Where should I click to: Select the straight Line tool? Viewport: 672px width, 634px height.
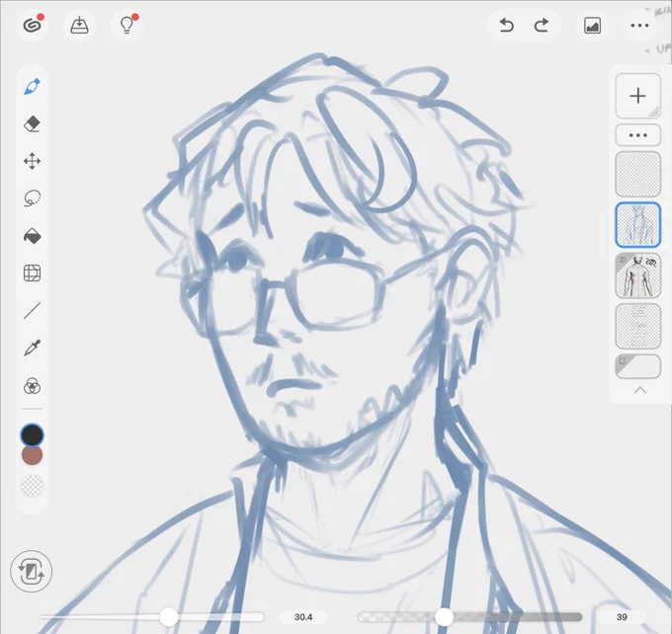click(x=33, y=311)
